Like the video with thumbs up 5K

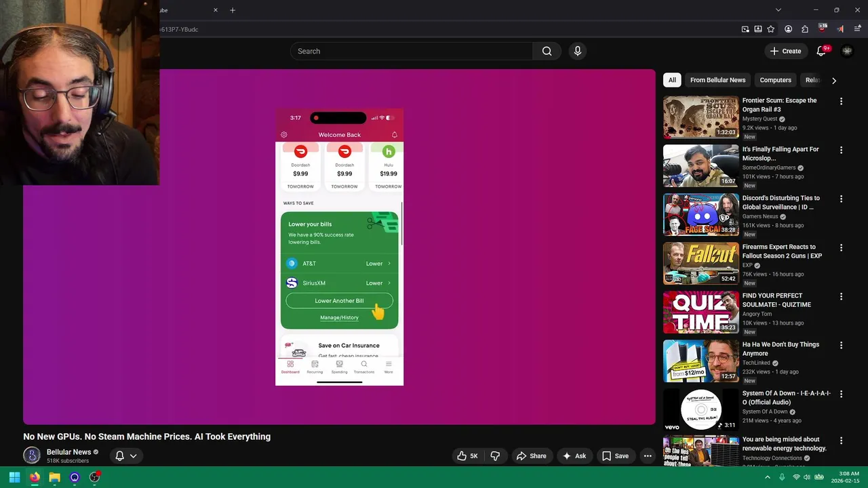pos(467,456)
